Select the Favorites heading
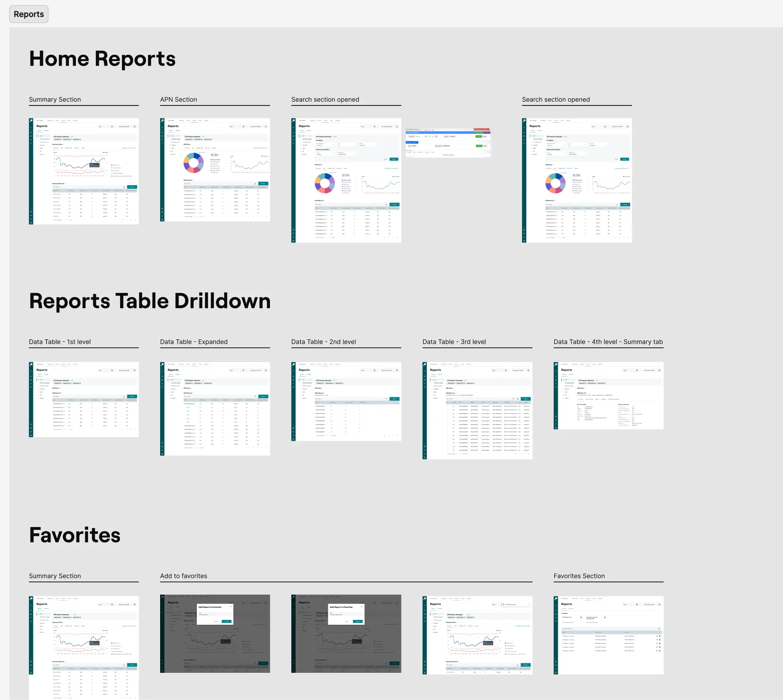This screenshot has height=700, width=783. tap(75, 535)
